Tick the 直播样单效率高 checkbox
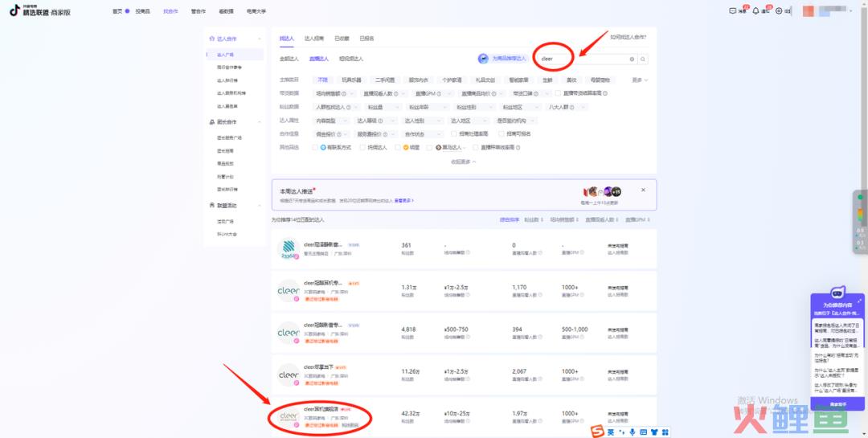The image size is (868, 438). (476, 147)
